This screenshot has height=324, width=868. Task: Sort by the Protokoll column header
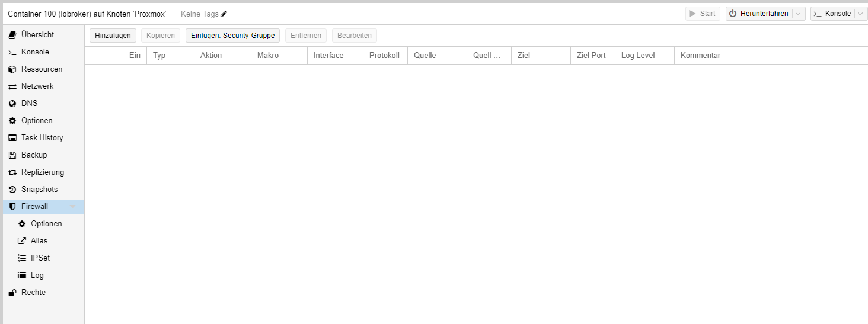coord(385,56)
